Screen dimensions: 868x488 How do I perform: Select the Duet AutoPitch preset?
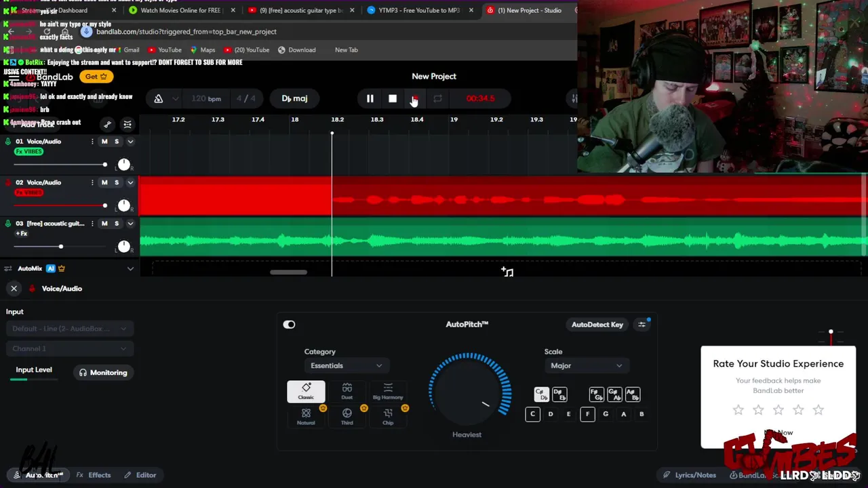347,392
